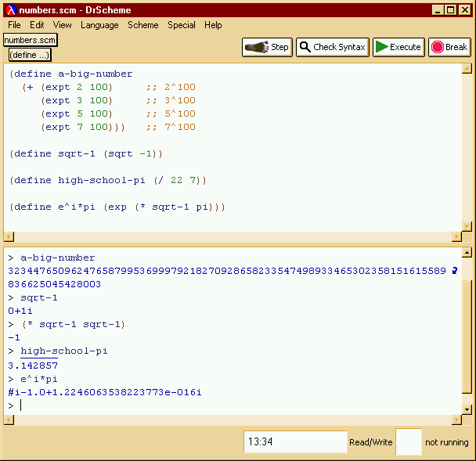Screen dimensions: 476x461
Task: Open the Edit menu
Action: click(37, 25)
